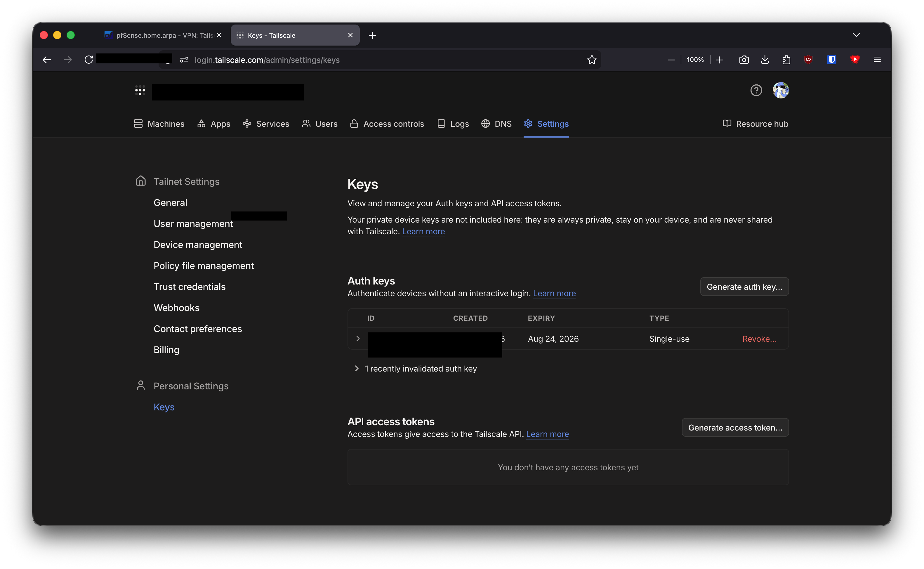
Task: Close the pfSense.home.arpa tab
Action: [x=219, y=35]
